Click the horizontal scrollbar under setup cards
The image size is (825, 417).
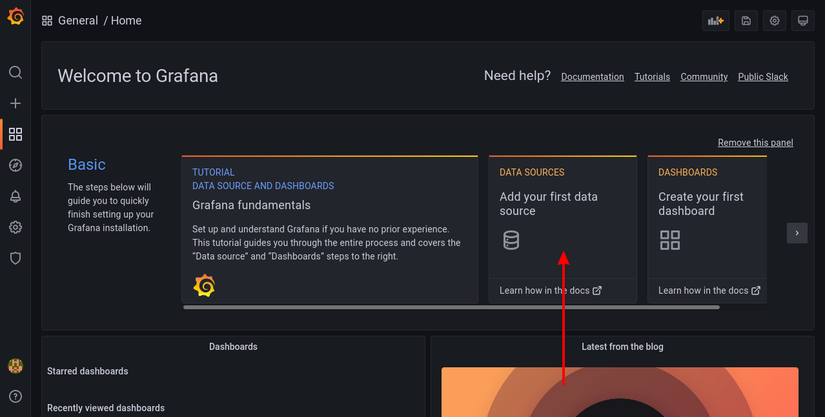point(451,307)
